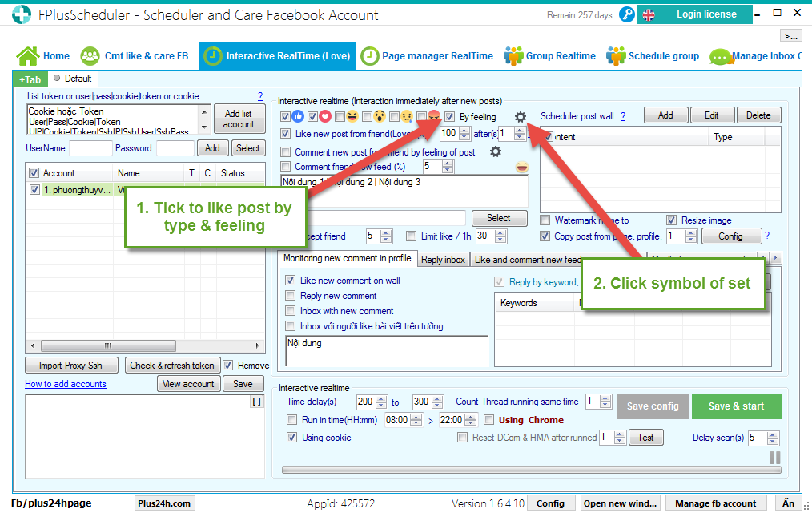
Task: Click the laughing Haha reaction icon
Action: [352, 116]
